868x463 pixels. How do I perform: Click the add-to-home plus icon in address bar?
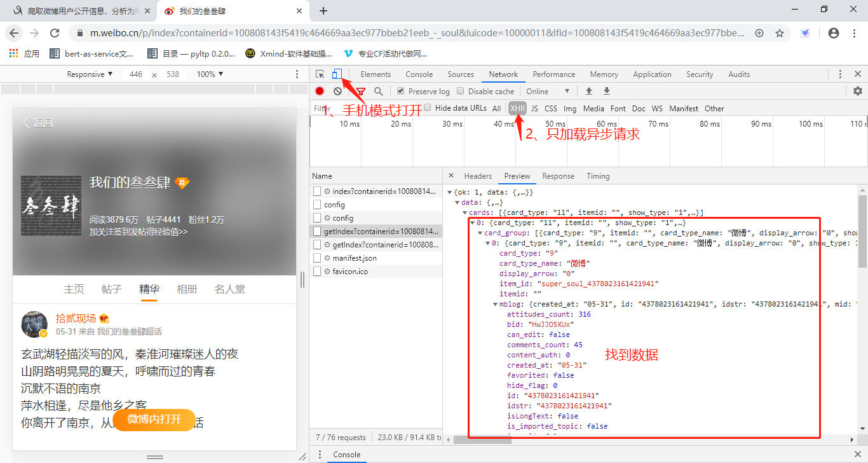[x=759, y=33]
